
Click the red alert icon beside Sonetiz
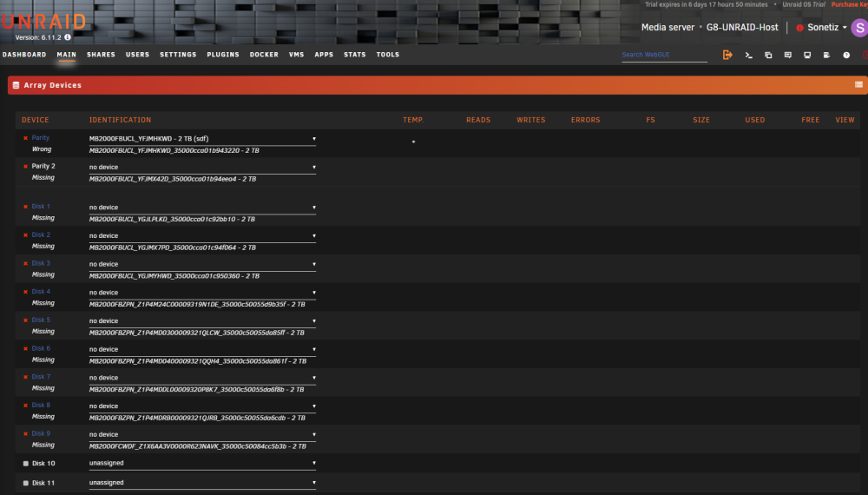tap(799, 28)
